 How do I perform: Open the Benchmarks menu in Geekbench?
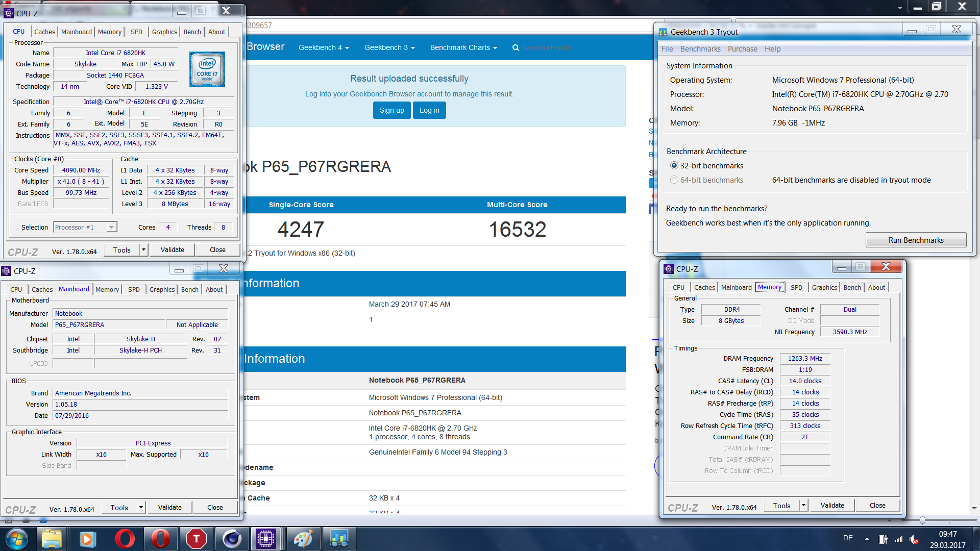pyautogui.click(x=700, y=49)
